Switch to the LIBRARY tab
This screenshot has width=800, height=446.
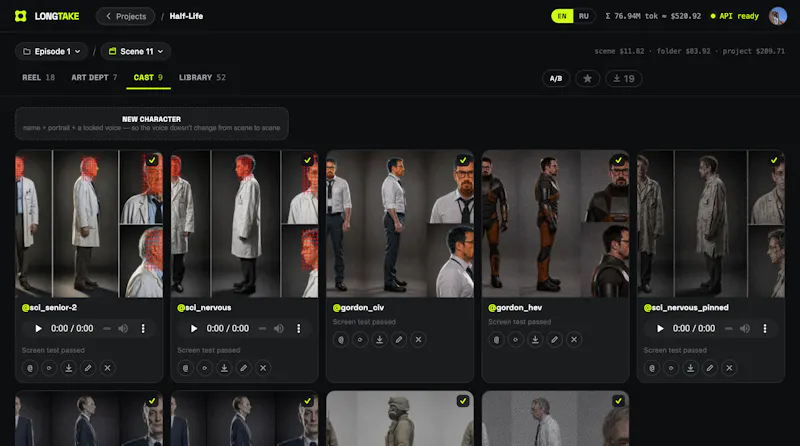(202, 78)
